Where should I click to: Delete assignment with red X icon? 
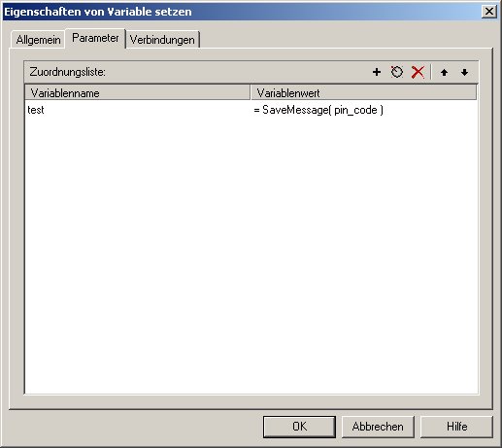[418, 72]
